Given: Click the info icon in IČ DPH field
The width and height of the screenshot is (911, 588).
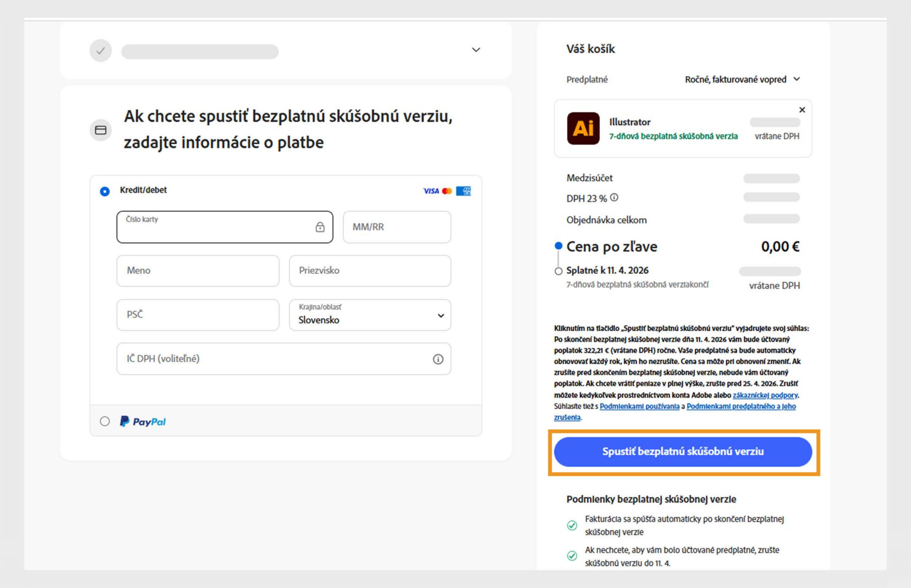Looking at the screenshot, I should point(437,359).
